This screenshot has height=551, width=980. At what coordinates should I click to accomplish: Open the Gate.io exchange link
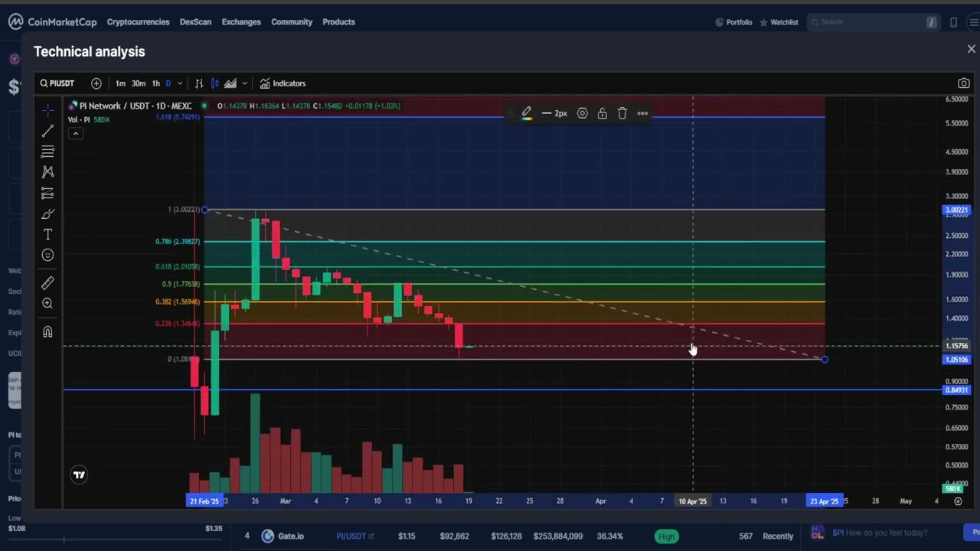(283, 536)
